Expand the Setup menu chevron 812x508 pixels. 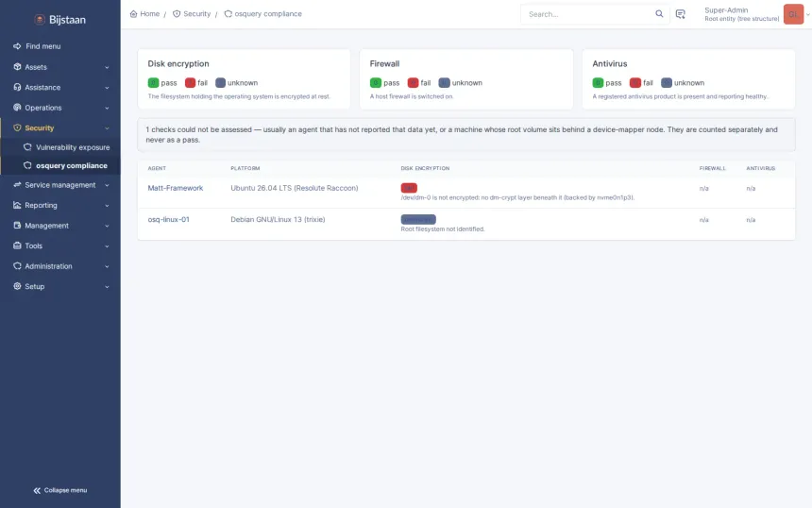[x=107, y=286]
